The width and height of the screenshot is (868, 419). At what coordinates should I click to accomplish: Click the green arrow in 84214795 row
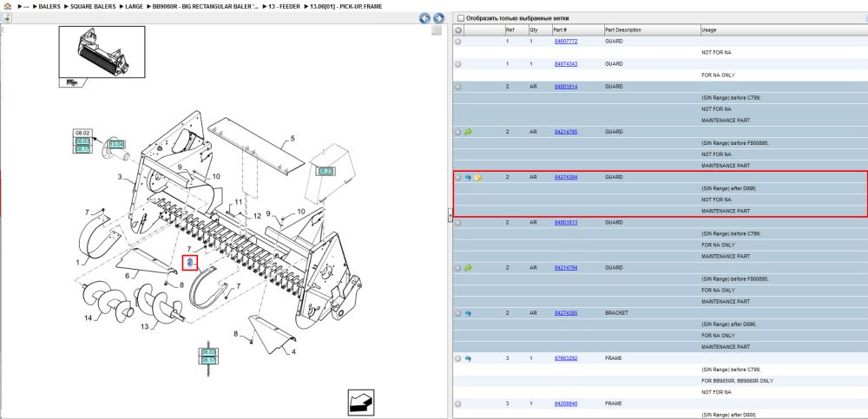click(469, 132)
